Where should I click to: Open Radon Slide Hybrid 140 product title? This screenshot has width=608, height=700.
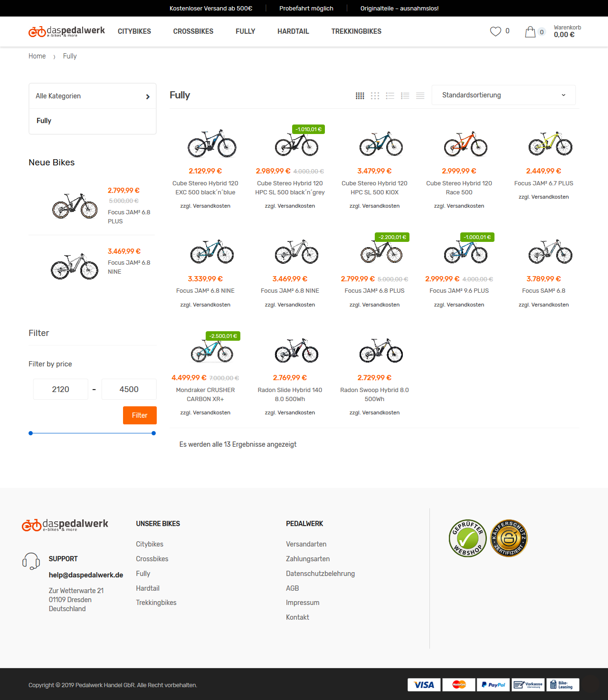[x=290, y=394]
